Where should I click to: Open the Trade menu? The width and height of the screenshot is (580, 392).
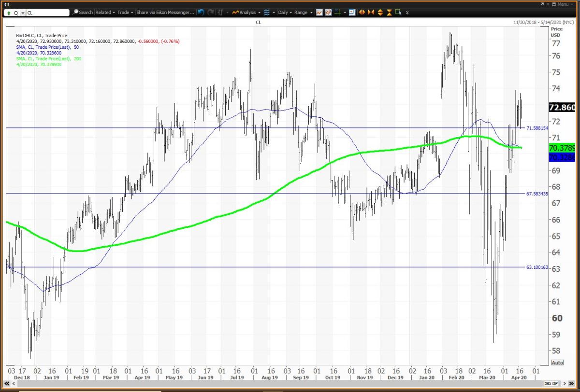(x=124, y=13)
